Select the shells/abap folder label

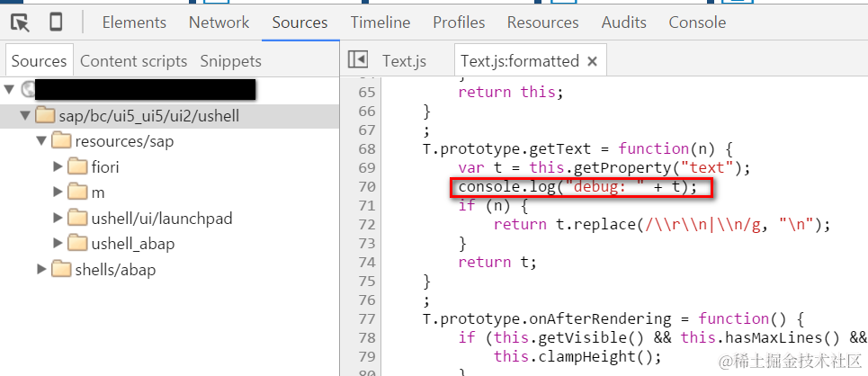pyautogui.click(x=115, y=270)
